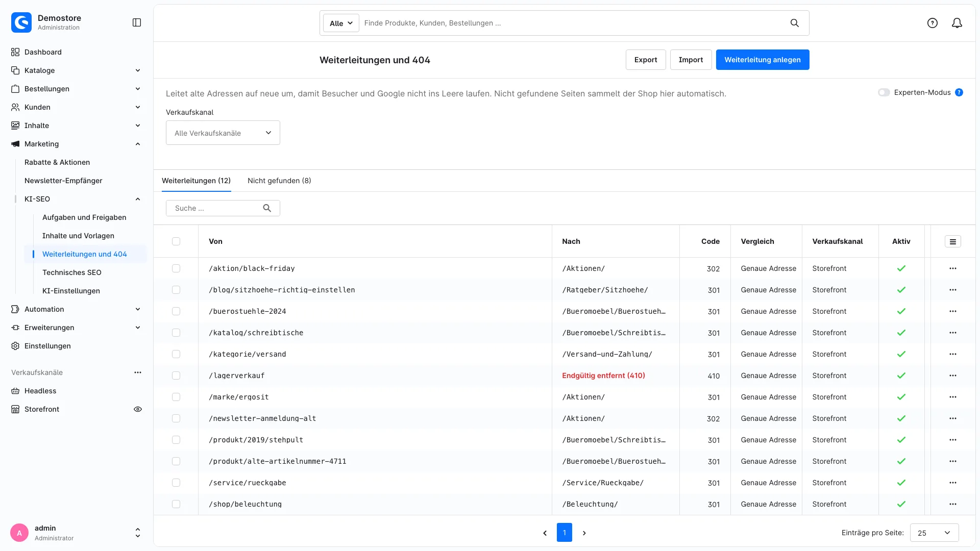Select the checkbox for /marke/ergosit row

pyautogui.click(x=176, y=397)
